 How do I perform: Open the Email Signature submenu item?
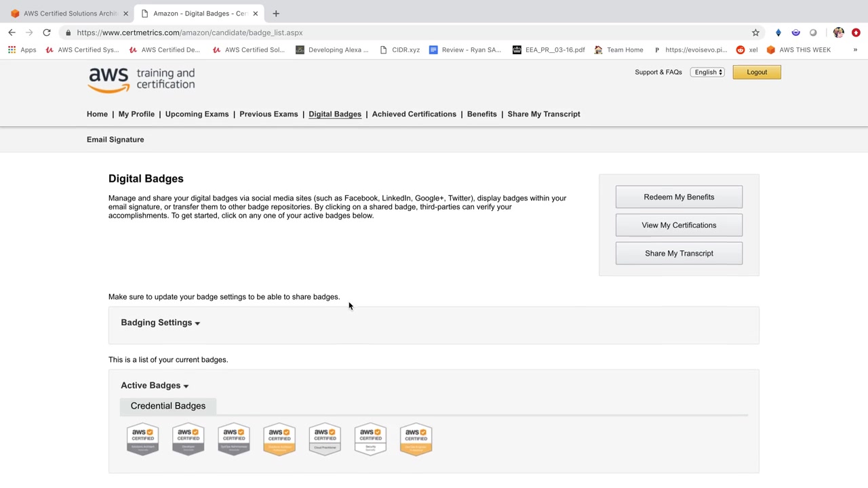[x=115, y=140]
